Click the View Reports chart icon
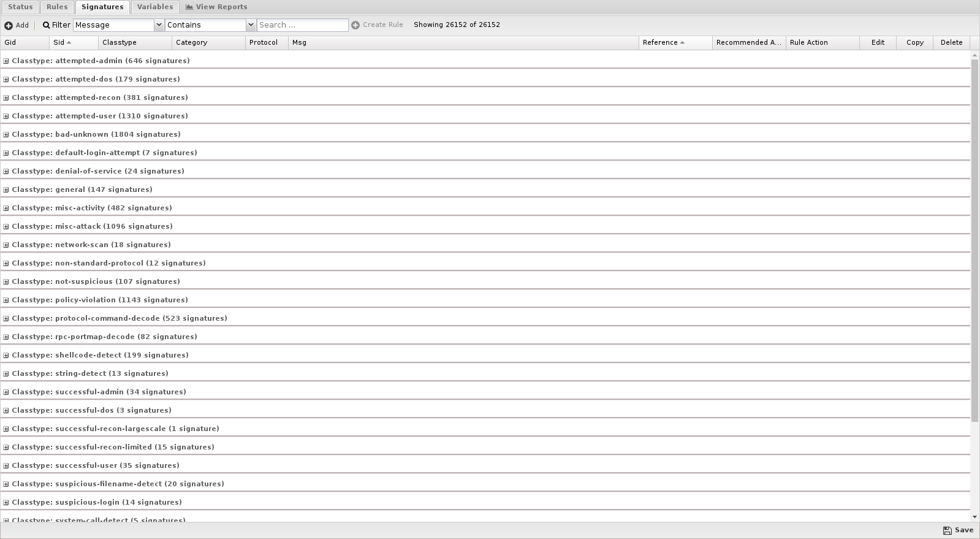Image resolution: width=980 pixels, height=539 pixels. pyautogui.click(x=189, y=7)
